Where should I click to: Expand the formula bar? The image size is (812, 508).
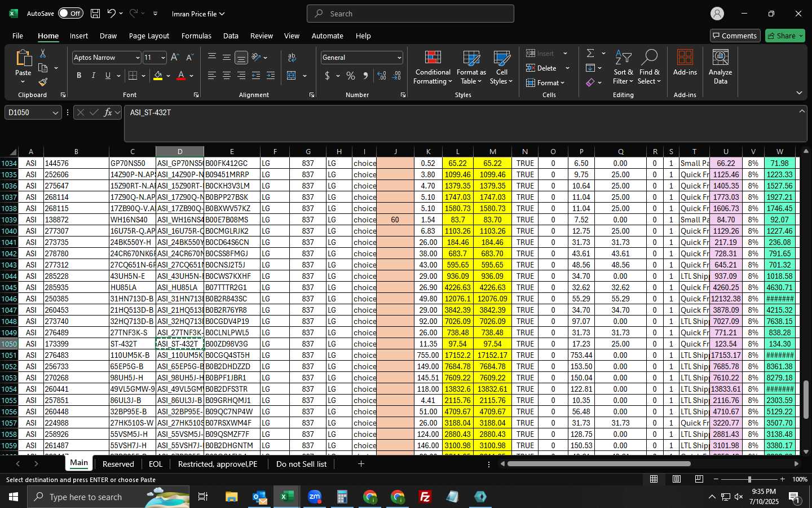(x=802, y=111)
